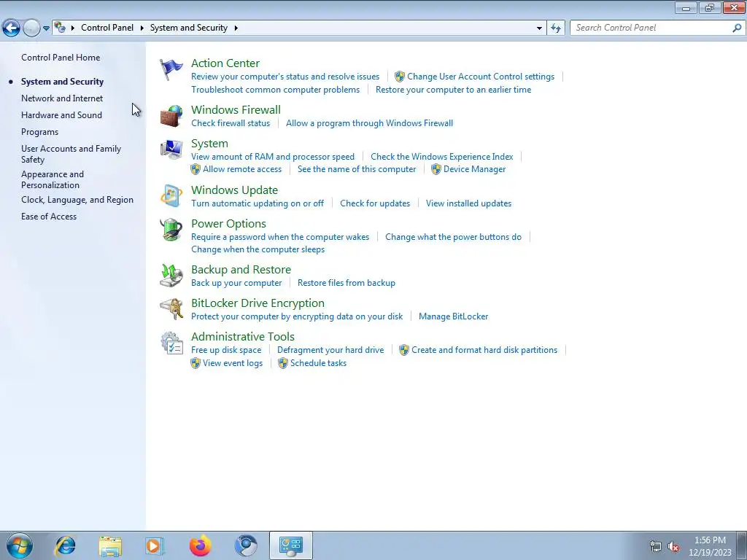Launch Internet Explorer from the taskbar
This screenshot has height=560, width=747.
[65, 545]
